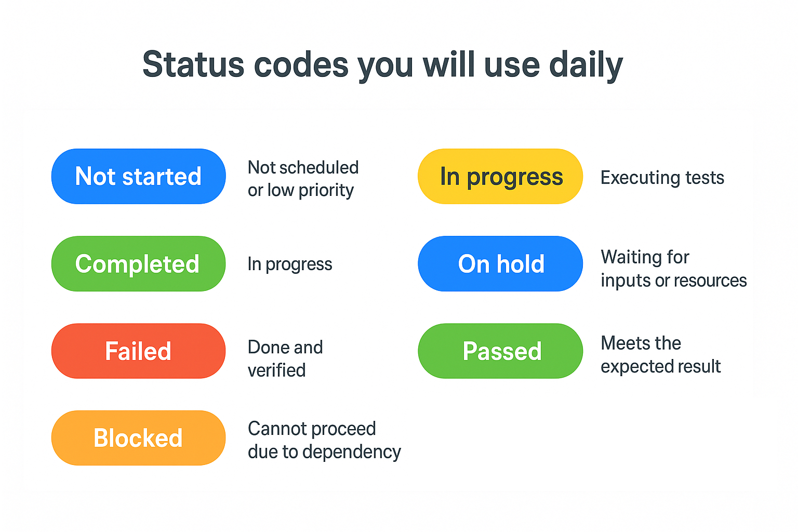Click the word 'Status' in the heading
798x532 pixels.
coord(193,65)
